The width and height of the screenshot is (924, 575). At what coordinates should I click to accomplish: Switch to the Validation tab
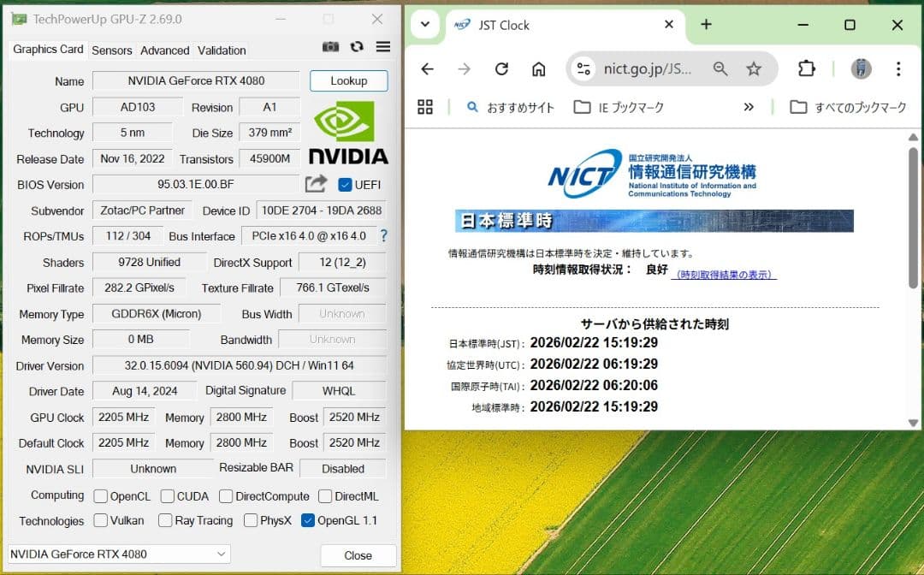(x=222, y=50)
